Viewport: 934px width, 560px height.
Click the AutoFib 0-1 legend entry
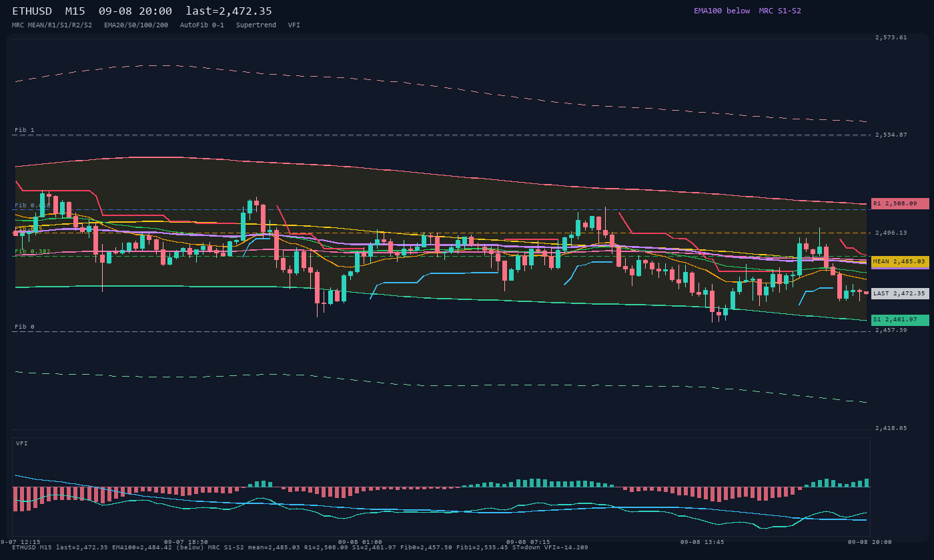[202, 25]
